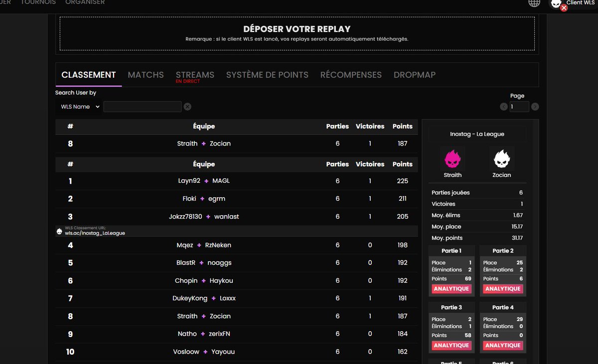
Task: Open the Dropmap tab
Action: click(x=415, y=75)
